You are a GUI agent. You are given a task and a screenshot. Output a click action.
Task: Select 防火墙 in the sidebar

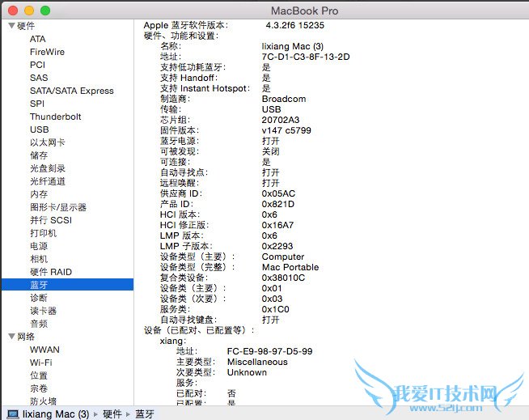43,401
